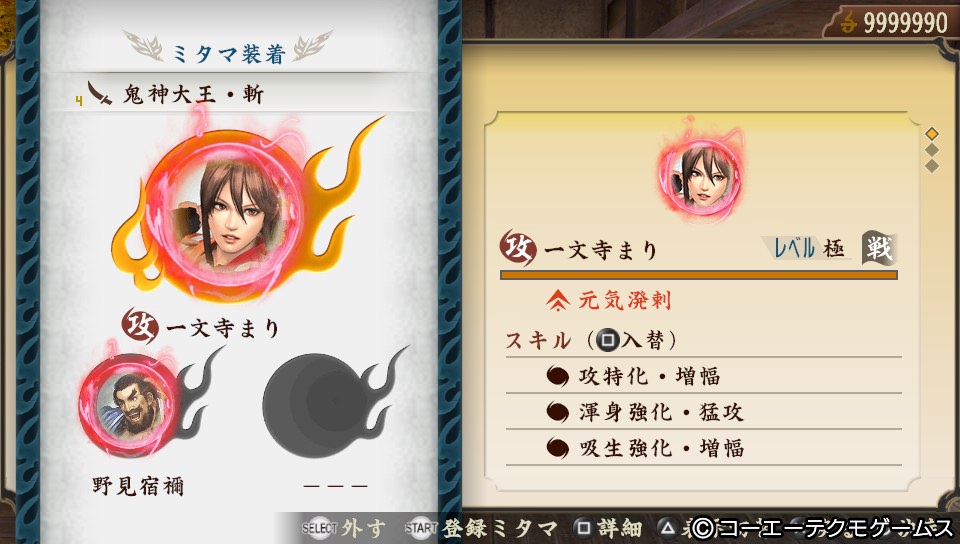
Task: Open START 登録ミタマ registered list
Action: tap(481, 528)
